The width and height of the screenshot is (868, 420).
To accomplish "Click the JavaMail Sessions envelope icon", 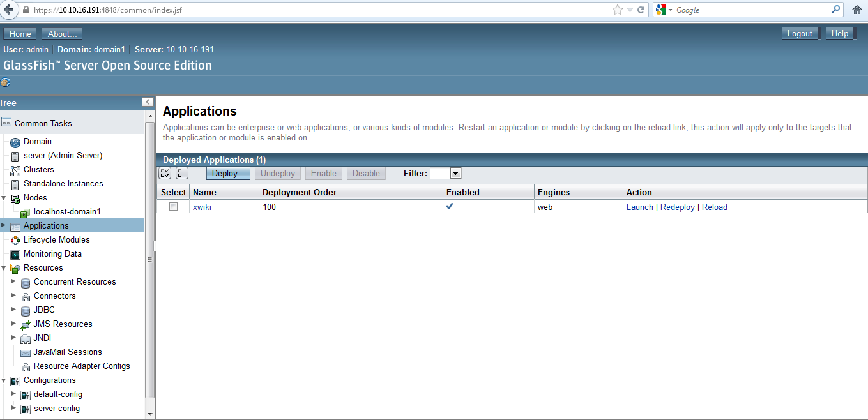I will [x=26, y=352].
